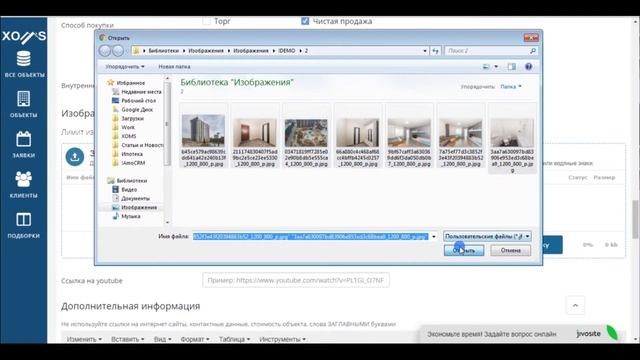The image size is (640, 360).
Task: Open the Формат editor menu
Action: [195, 339]
